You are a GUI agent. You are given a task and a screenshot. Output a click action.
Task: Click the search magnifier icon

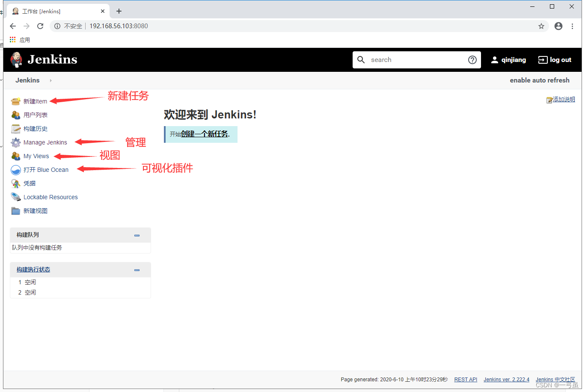(361, 60)
